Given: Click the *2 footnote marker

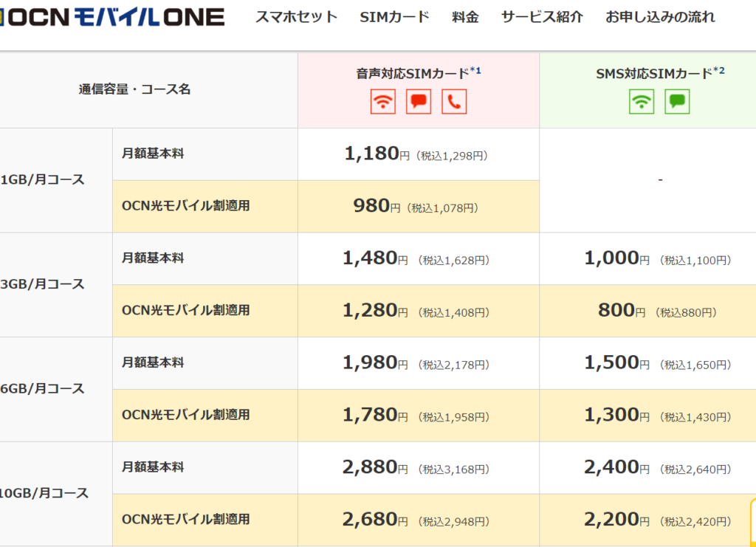Looking at the screenshot, I should [x=719, y=71].
